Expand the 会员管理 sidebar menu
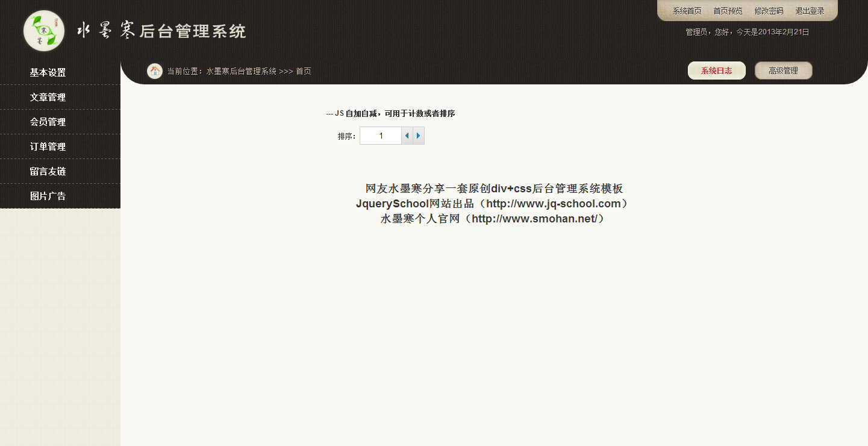This screenshot has width=868, height=446. pos(48,122)
